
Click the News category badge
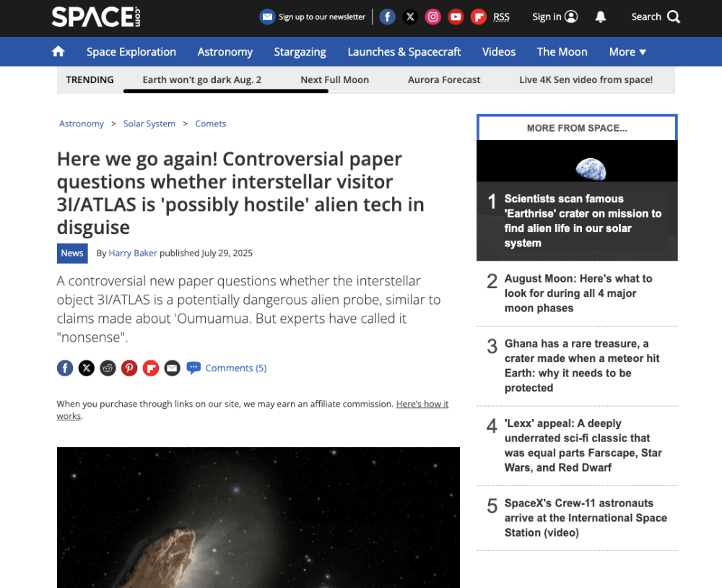pyautogui.click(x=72, y=253)
